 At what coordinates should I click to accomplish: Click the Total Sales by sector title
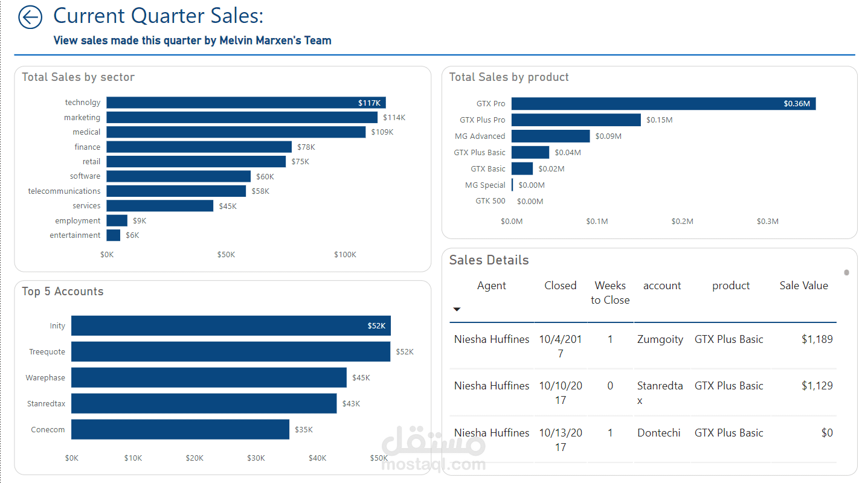coord(79,77)
